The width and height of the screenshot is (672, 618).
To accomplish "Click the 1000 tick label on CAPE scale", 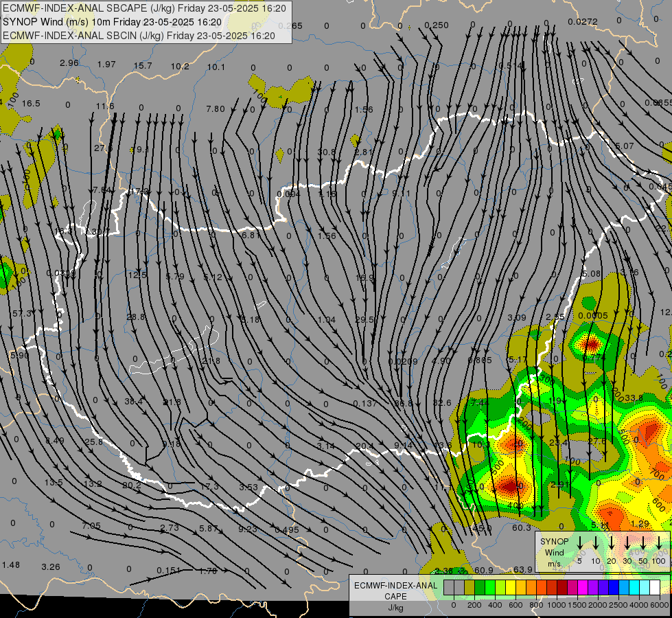I will point(557,605).
